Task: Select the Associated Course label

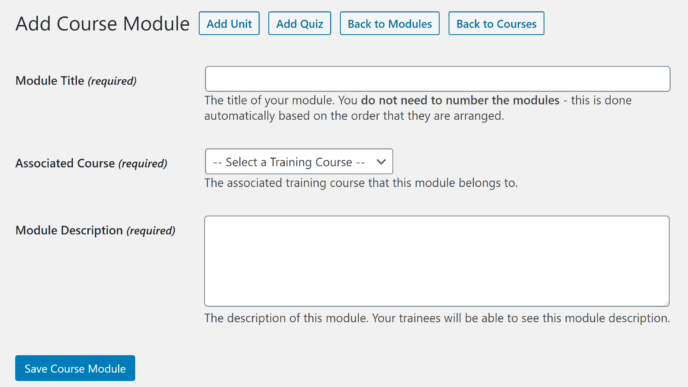Action: [65, 163]
